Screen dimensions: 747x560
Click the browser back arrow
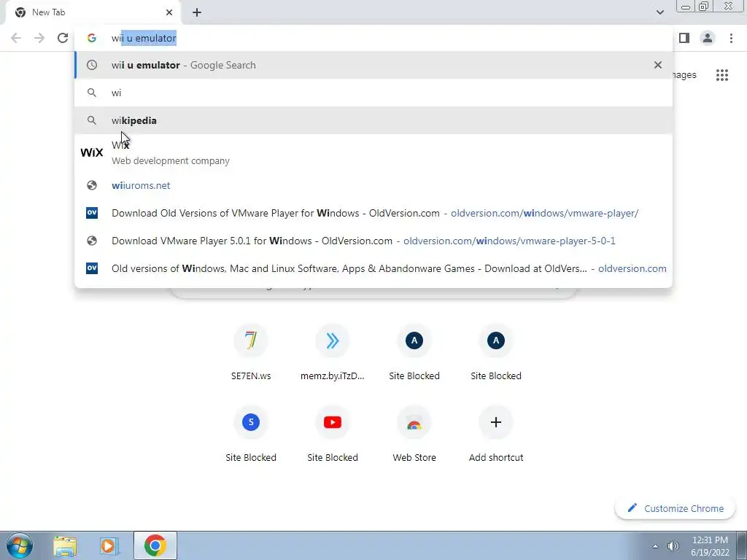(16, 38)
